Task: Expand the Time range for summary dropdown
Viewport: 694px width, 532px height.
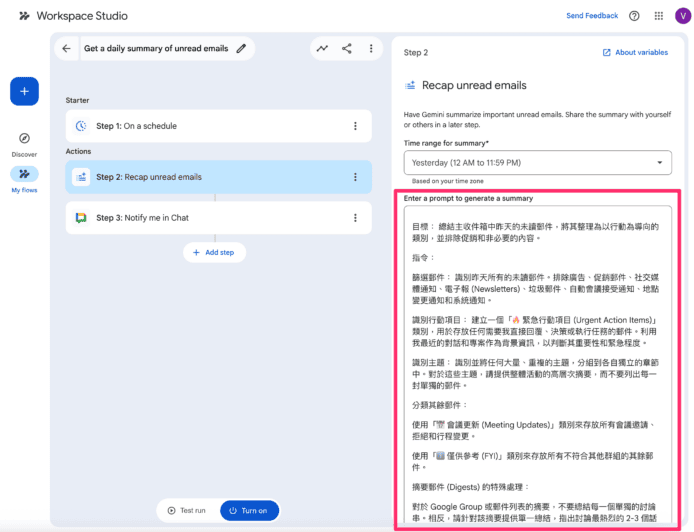Action: coord(537,162)
